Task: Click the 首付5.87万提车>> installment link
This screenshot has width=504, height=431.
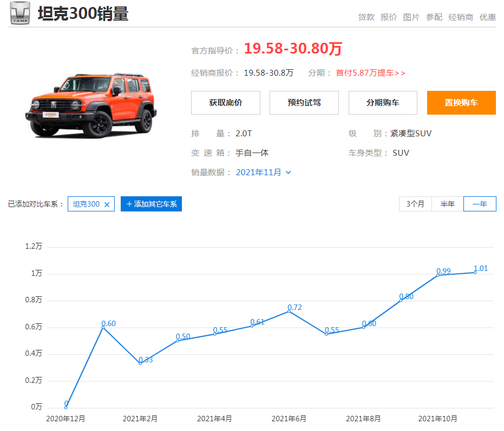Action: pos(370,73)
